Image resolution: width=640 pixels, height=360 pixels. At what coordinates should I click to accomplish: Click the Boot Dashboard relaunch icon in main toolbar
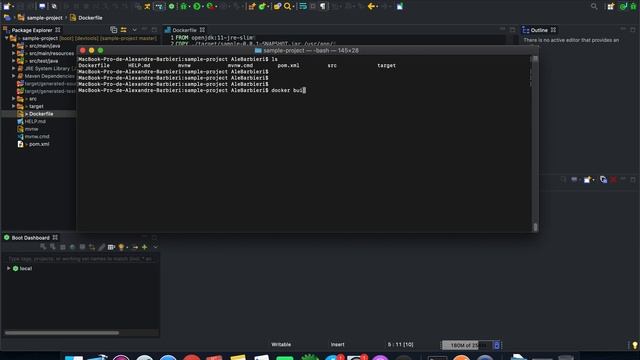171,6
